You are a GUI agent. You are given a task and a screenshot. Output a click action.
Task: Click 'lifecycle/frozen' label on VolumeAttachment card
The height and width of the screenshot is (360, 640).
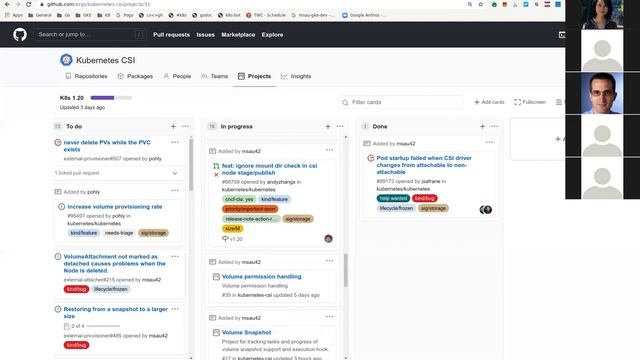[111, 289]
